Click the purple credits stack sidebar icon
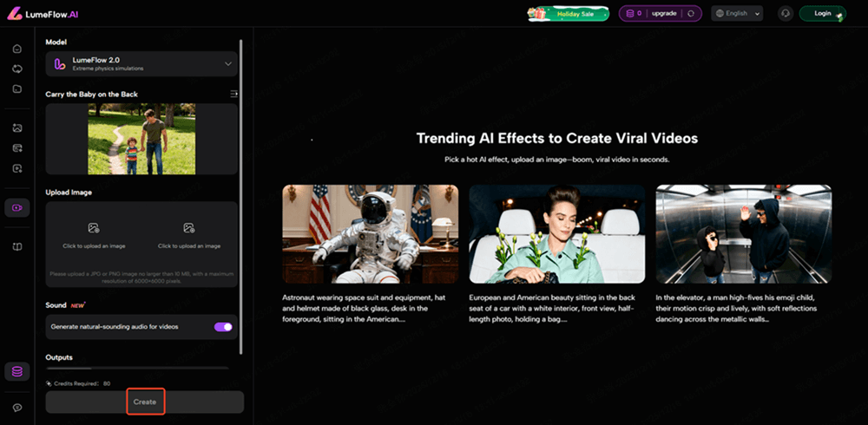The image size is (868, 425). coord(17,371)
